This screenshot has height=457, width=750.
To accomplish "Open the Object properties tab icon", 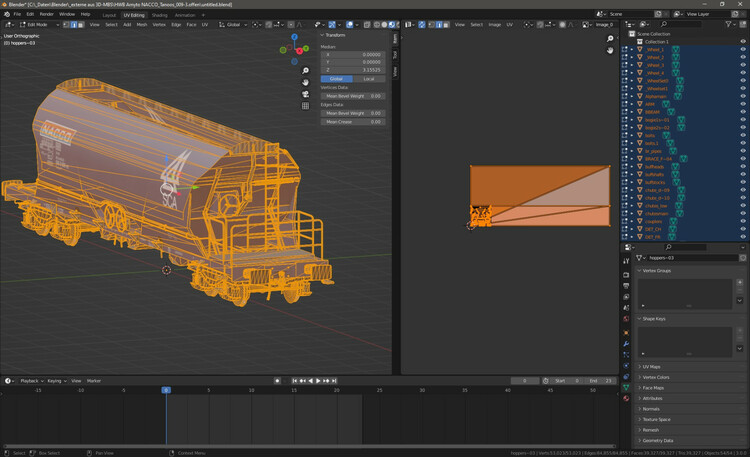I will 626,333.
